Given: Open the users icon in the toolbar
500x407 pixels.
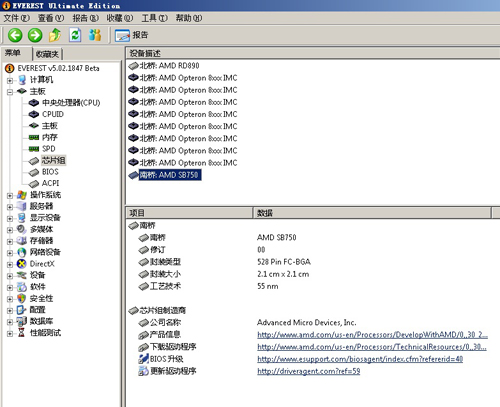Looking at the screenshot, I should pos(95,35).
